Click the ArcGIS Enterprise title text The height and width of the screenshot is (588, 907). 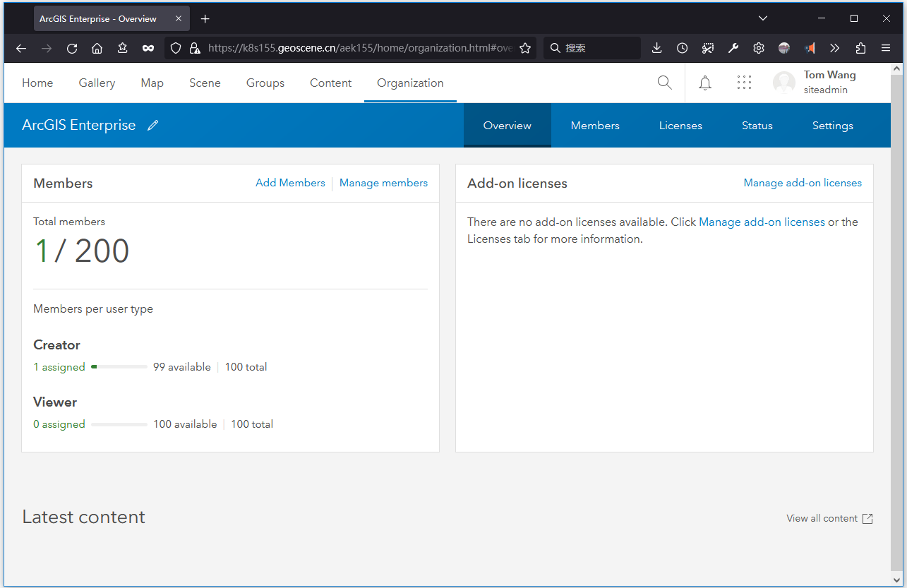coord(78,125)
